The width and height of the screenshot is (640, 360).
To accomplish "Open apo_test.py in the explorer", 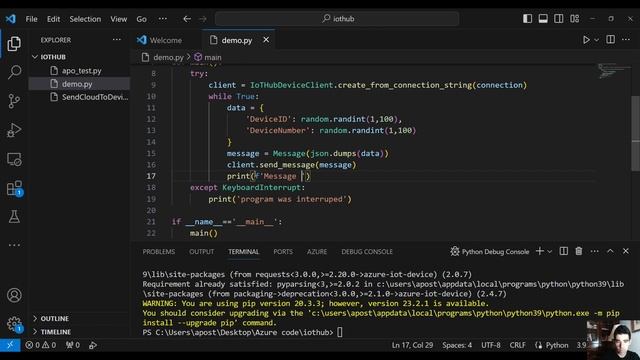I will point(80,71).
